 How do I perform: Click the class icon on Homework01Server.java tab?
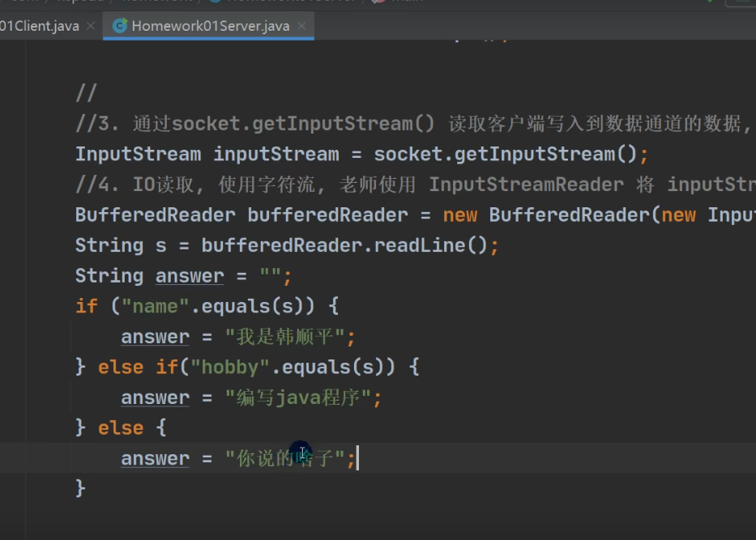tap(120, 26)
